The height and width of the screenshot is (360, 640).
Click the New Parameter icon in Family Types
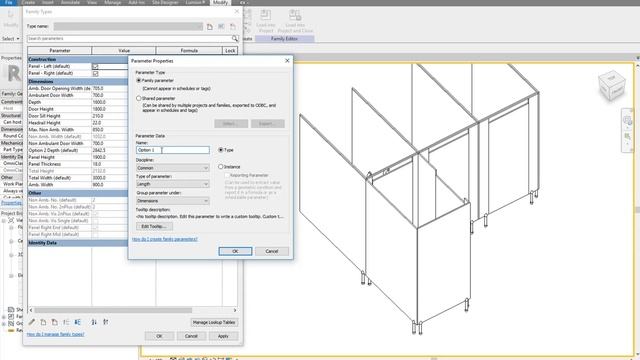43,322
